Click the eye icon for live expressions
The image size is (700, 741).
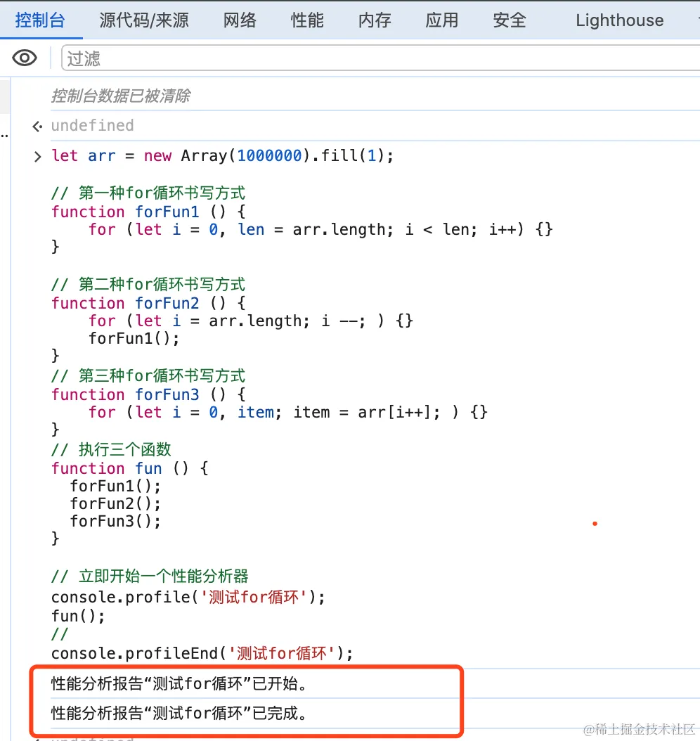tap(25, 58)
